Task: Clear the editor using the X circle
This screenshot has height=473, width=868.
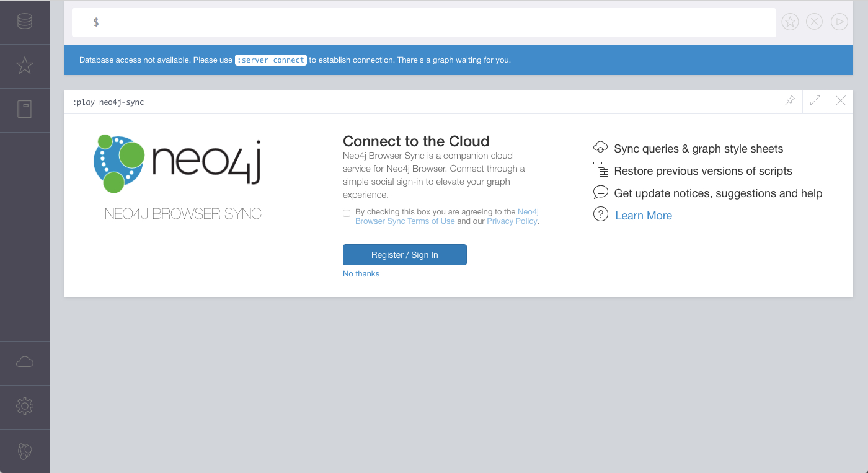Action: pyautogui.click(x=814, y=22)
